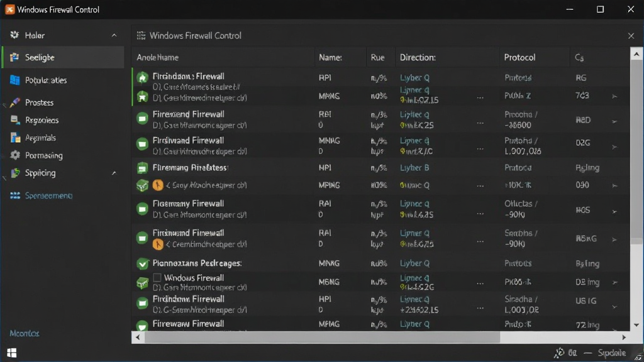Expand row arrow next to 030 value

point(614,186)
